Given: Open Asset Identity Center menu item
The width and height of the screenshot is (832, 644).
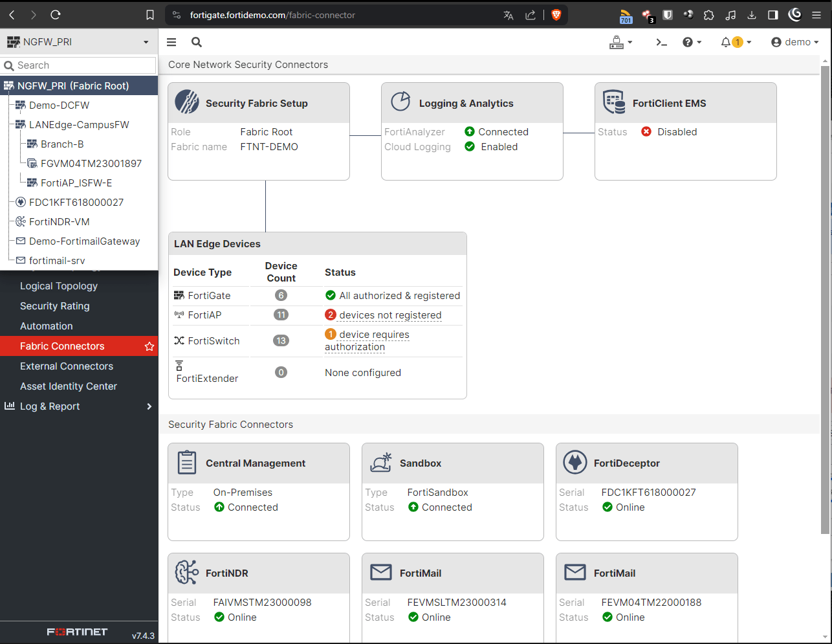Looking at the screenshot, I should click(79, 386).
